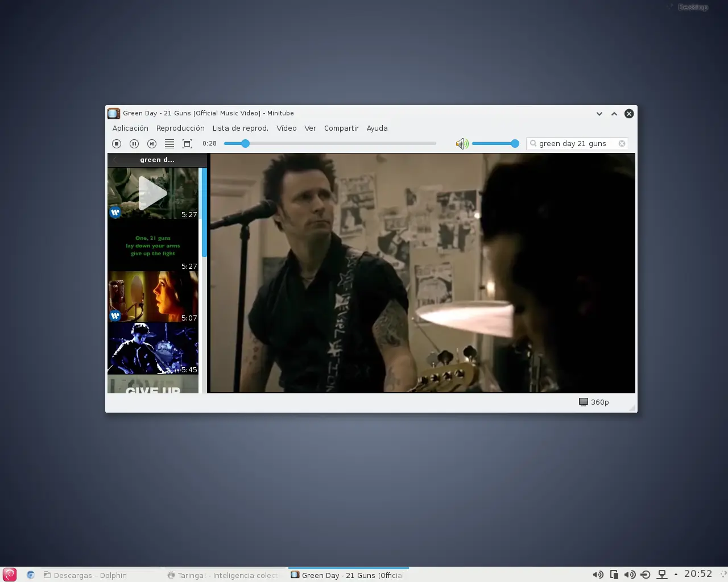The height and width of the screenshot is (582, 728).
Task: Stop playback with the stop button
Action: click(x=117, y=144)
